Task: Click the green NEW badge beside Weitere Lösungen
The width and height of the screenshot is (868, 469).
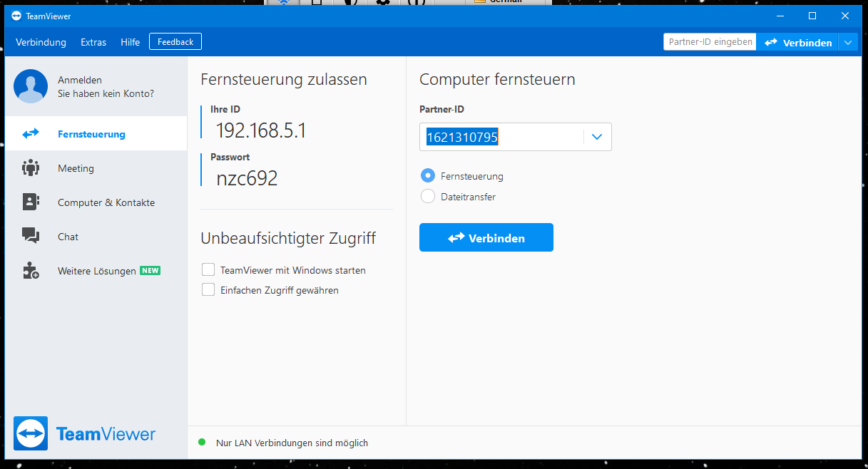Action: click(150, 271)
